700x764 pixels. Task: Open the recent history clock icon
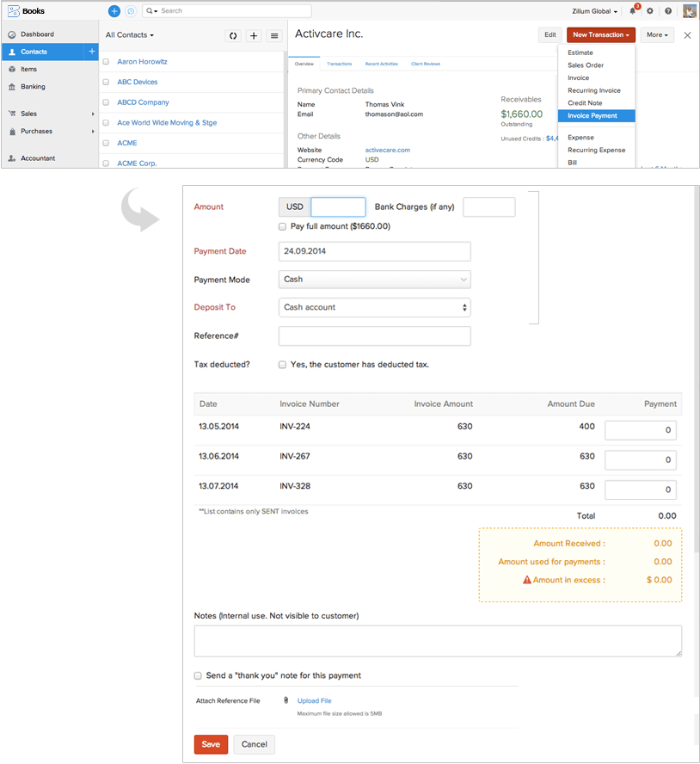131,11
